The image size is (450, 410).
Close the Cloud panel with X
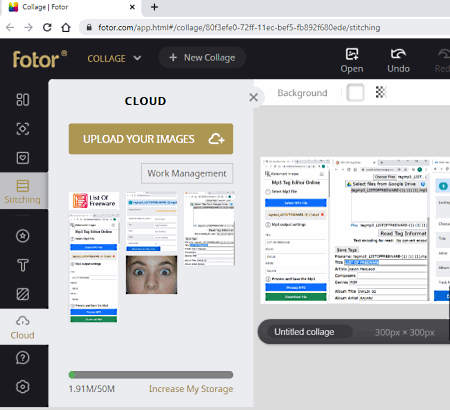coord(253,97)
